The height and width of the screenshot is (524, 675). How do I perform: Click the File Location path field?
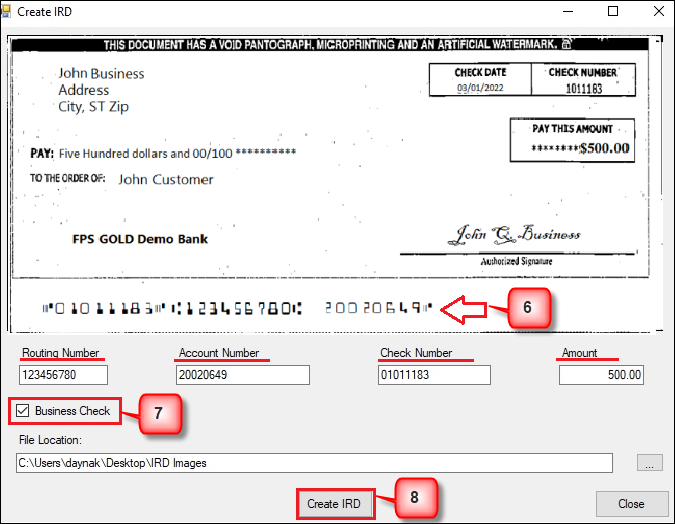(314, 463)
